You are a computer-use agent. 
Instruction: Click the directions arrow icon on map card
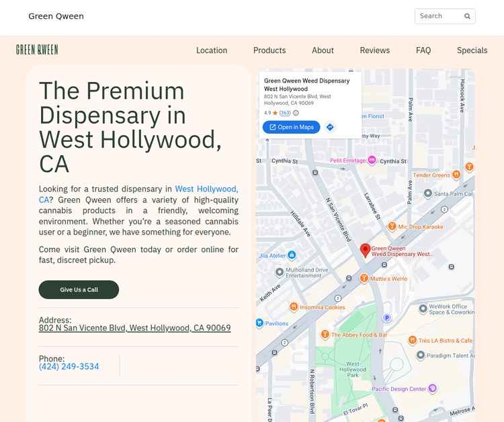(330, 127)
